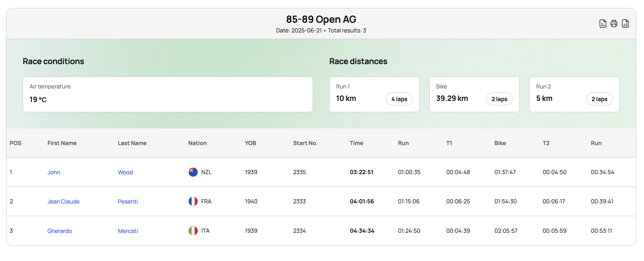The image size is (644, 261).
Task: Click the 2 laps badge under Bike
Action: 499,99
